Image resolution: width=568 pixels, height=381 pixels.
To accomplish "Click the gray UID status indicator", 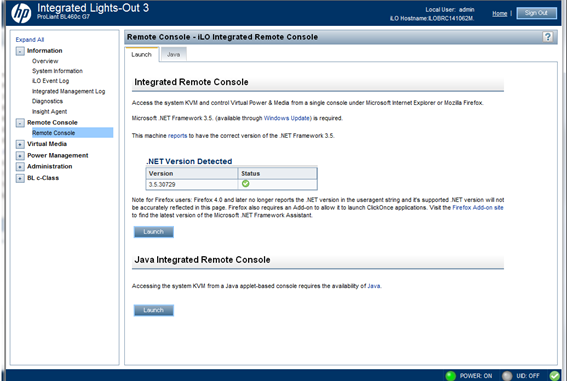I will (507, 376).
